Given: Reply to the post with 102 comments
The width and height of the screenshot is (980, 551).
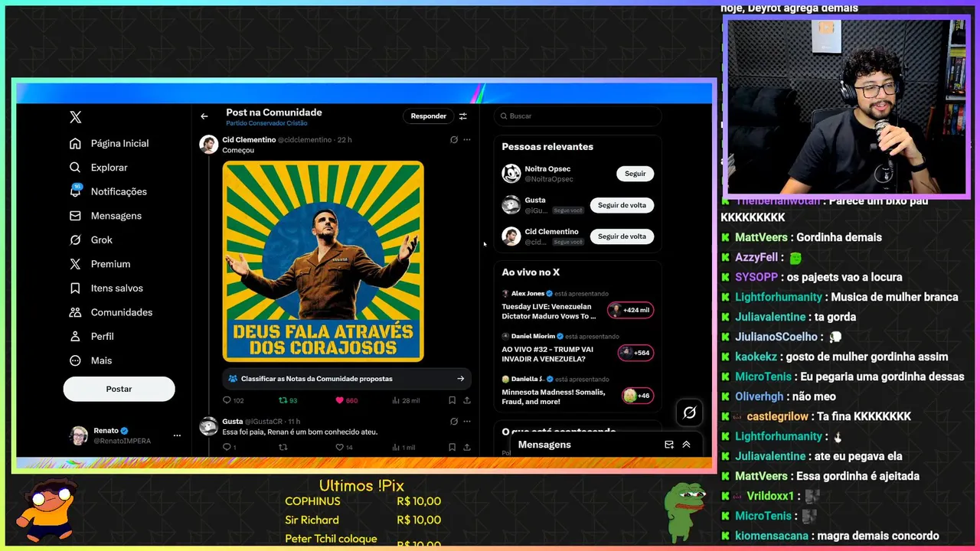Looking at the screenshot, I should (x=233, y=400).
